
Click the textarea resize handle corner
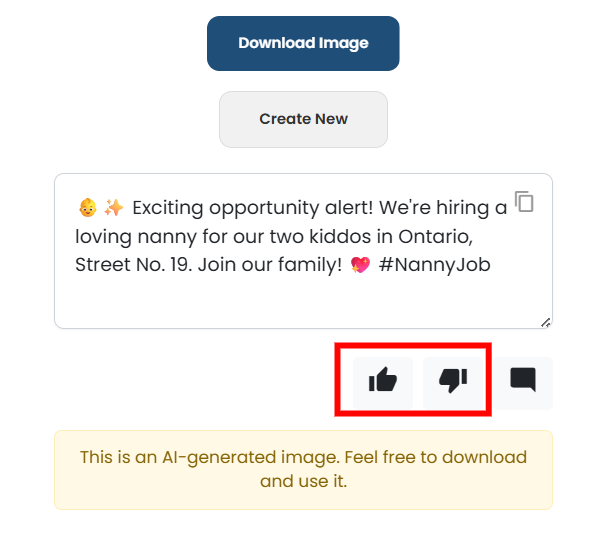coord(545,322)
